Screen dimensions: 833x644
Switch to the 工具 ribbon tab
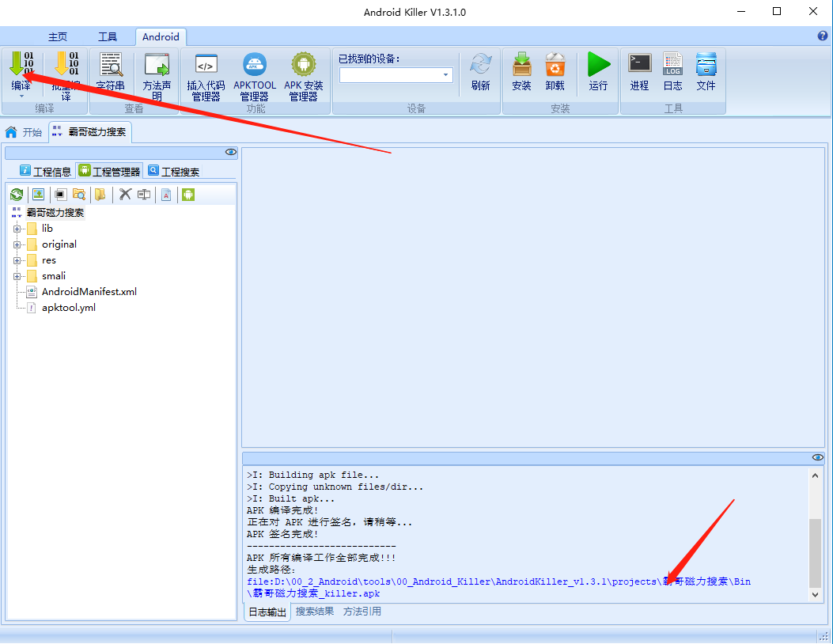click(108, 36)
